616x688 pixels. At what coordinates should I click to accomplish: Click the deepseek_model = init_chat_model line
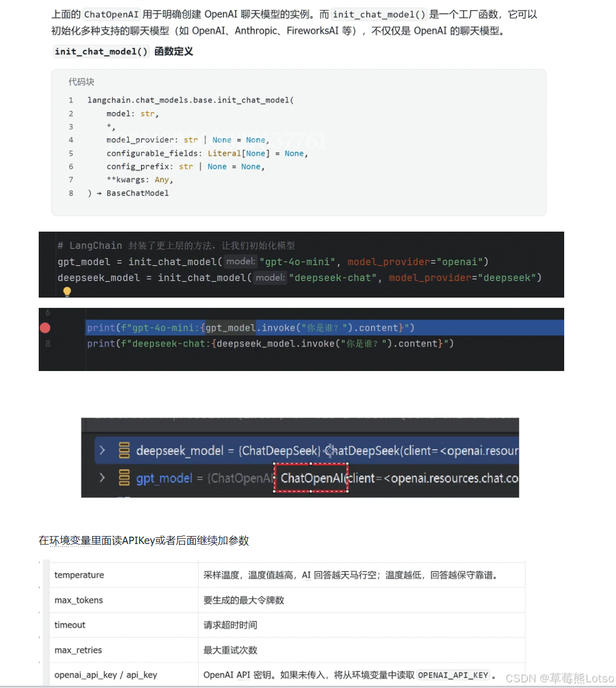point(299,278)
